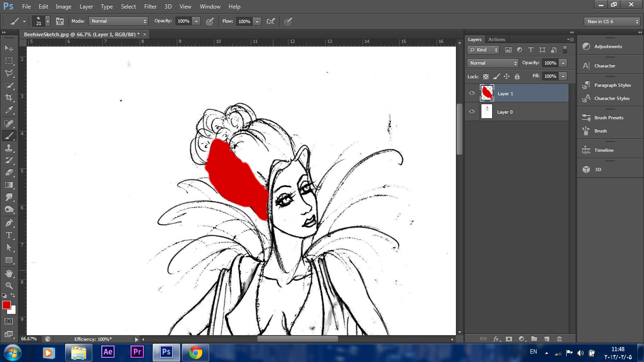The image size is (644, 362).
Task: Open the Timeline panel
Action: point(604,150)
